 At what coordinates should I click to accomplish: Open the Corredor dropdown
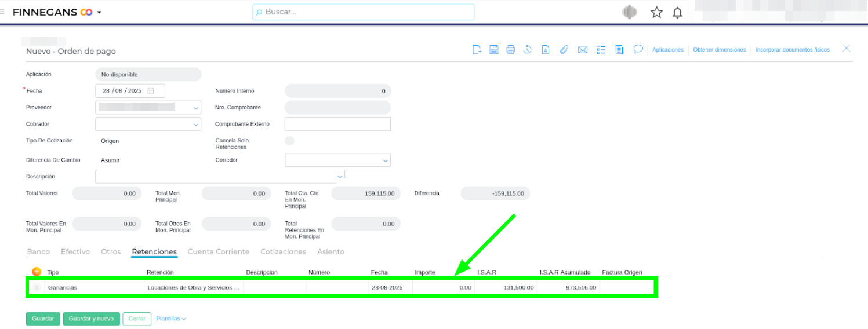coord(385,160)
